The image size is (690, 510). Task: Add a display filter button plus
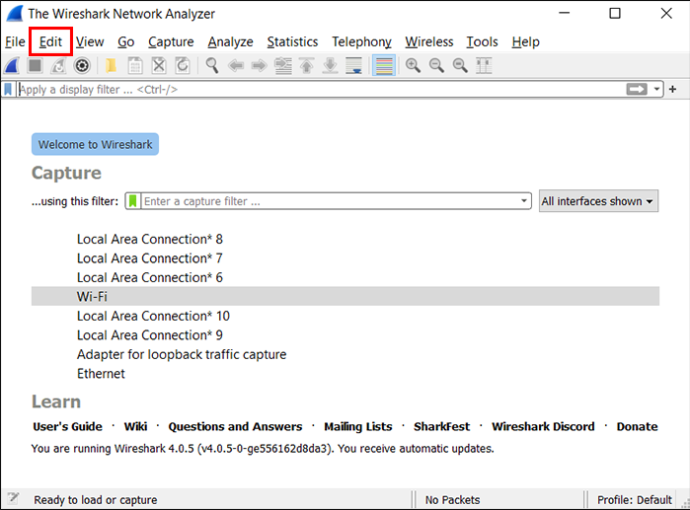672,89
